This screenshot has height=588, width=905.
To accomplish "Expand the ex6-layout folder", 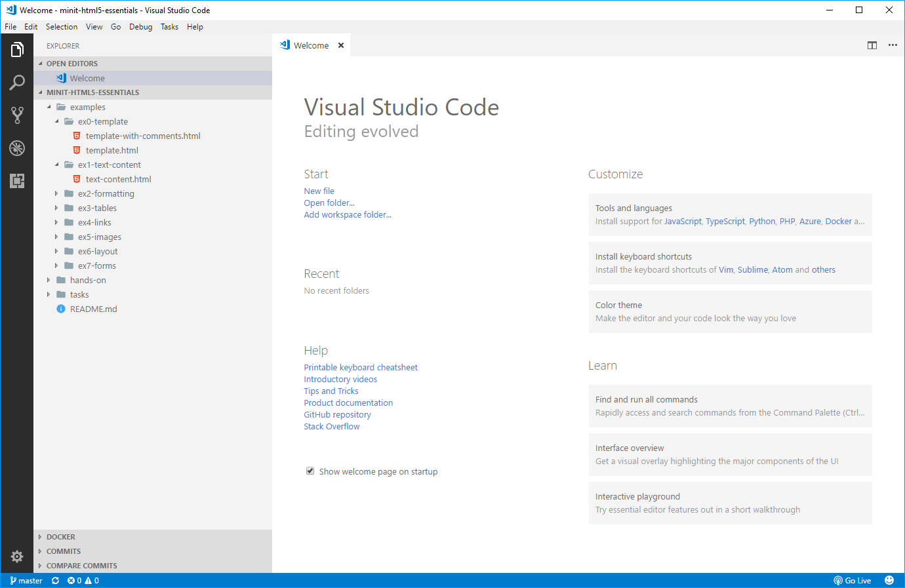I will coord(56,251).
